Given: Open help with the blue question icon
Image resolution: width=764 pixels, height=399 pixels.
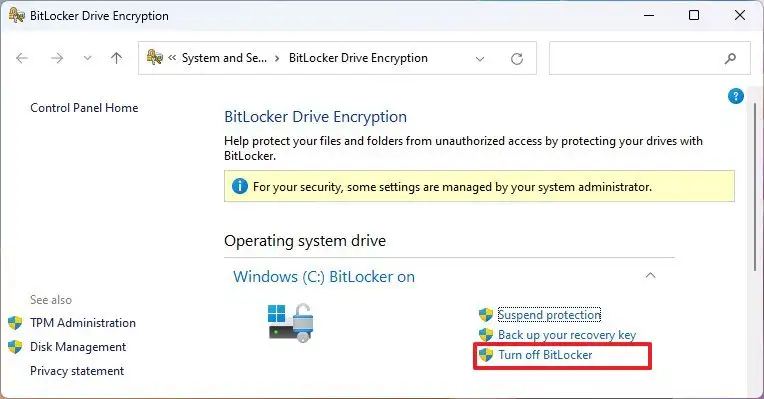Looking at the screenshot, I should pos(736,96).
